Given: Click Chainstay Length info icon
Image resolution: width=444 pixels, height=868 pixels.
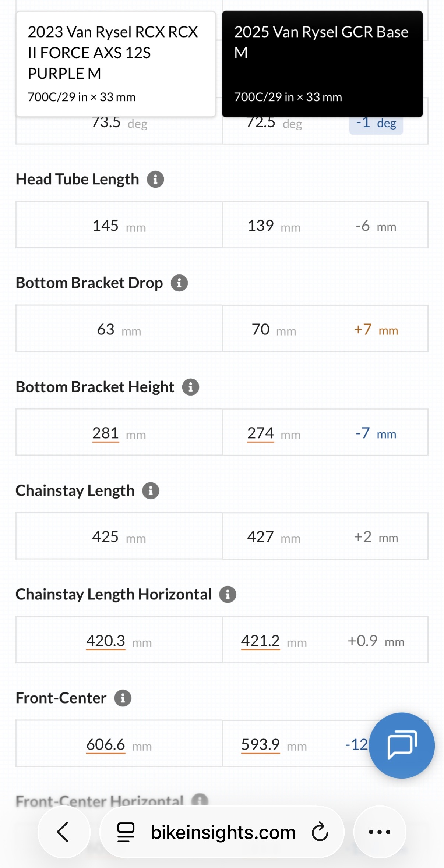Looking at the screenshot, I should tap(151, 491).
